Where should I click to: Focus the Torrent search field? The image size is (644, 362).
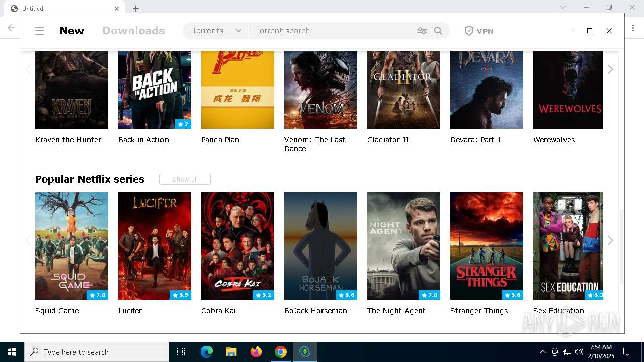[332, 31]
